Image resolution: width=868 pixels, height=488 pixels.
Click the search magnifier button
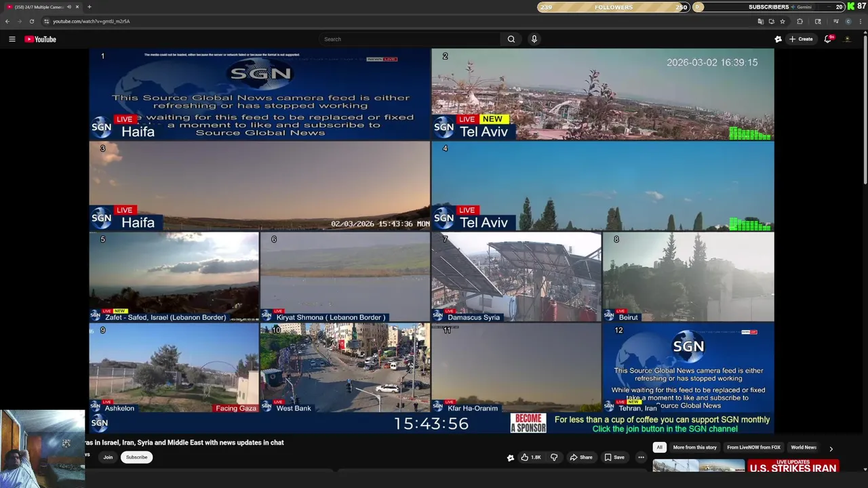(x=511, y=39)
